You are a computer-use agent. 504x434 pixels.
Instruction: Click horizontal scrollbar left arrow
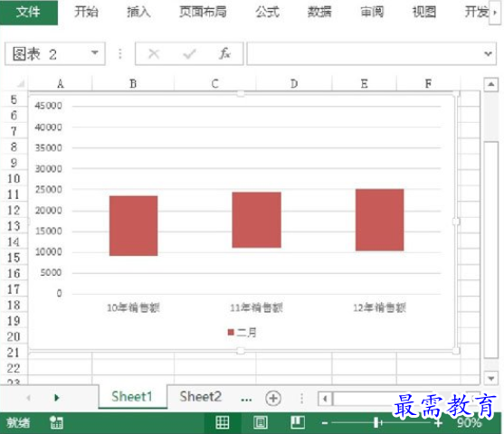(x=325, y=399)
